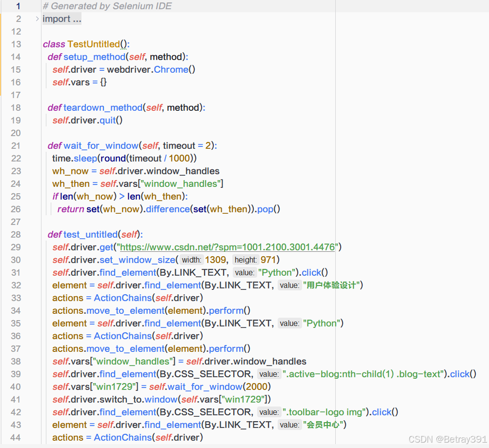Click the "width:" parameter hint on line 30
The image size is (489, 448).
tap(191, 260)
